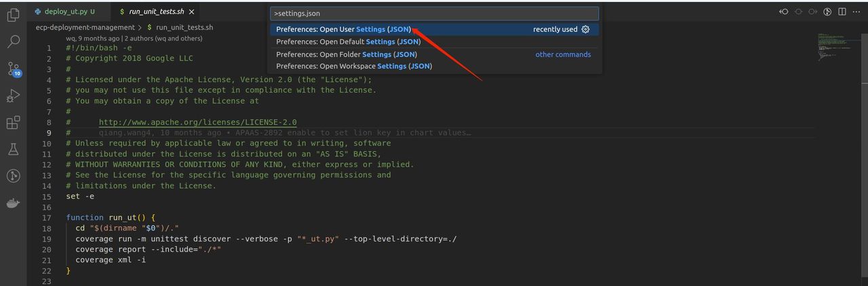This screenshot has height=286, width=868.
Task: Click the command palette input field
Action: point(434,13)
